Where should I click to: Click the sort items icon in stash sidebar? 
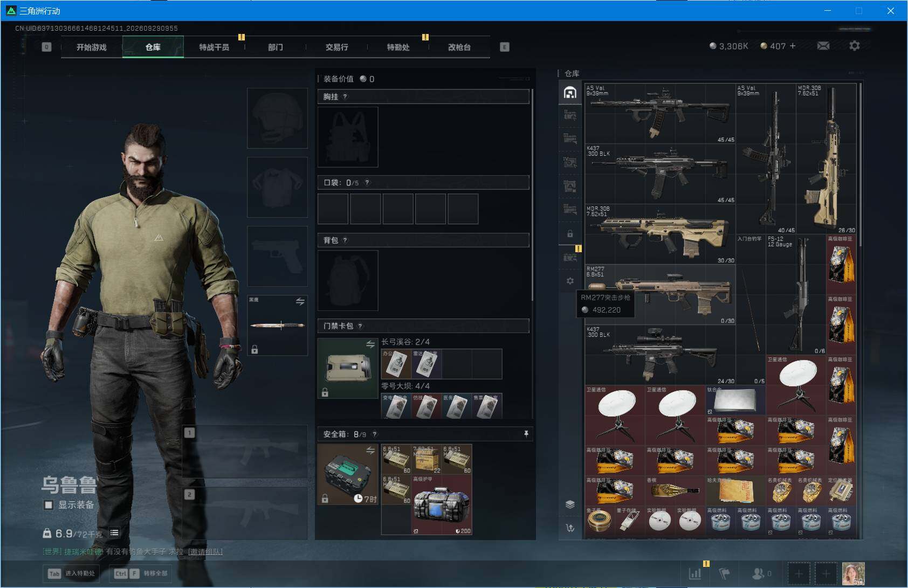coord(570,528)
